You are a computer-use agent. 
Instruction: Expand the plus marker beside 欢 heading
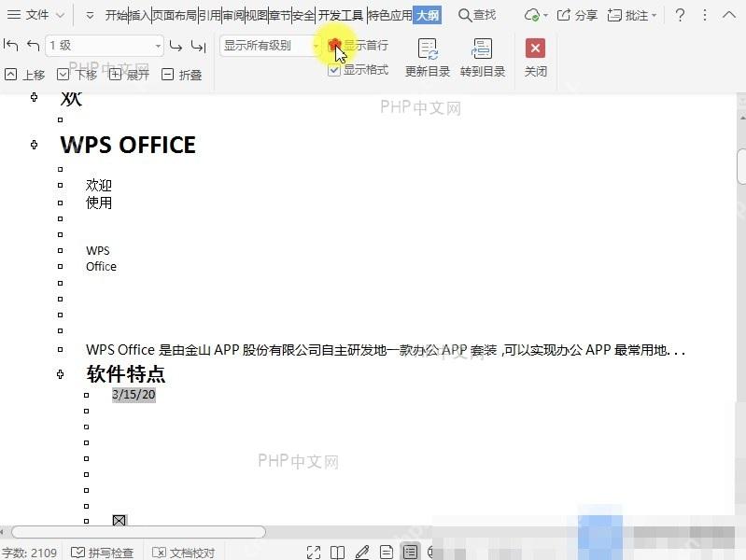click(x=34, y=97)
